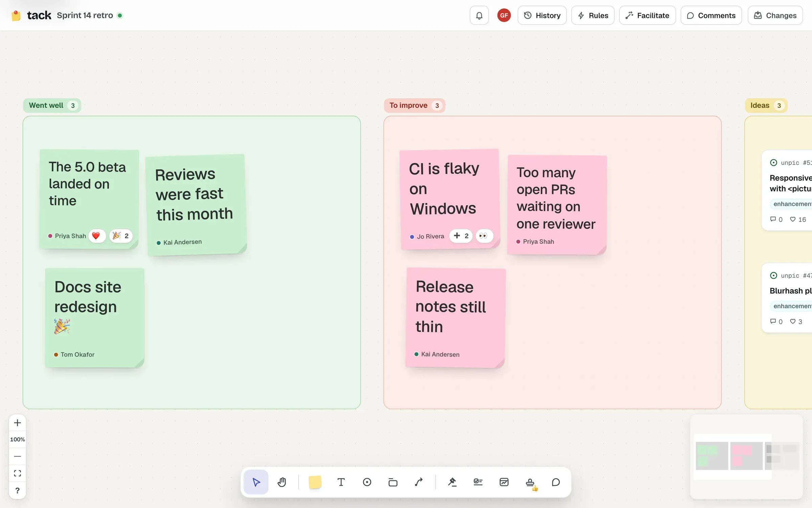The height and width of the screenshot is (508, 812).
Task: Open Changes panel
Action: point(775,15)
